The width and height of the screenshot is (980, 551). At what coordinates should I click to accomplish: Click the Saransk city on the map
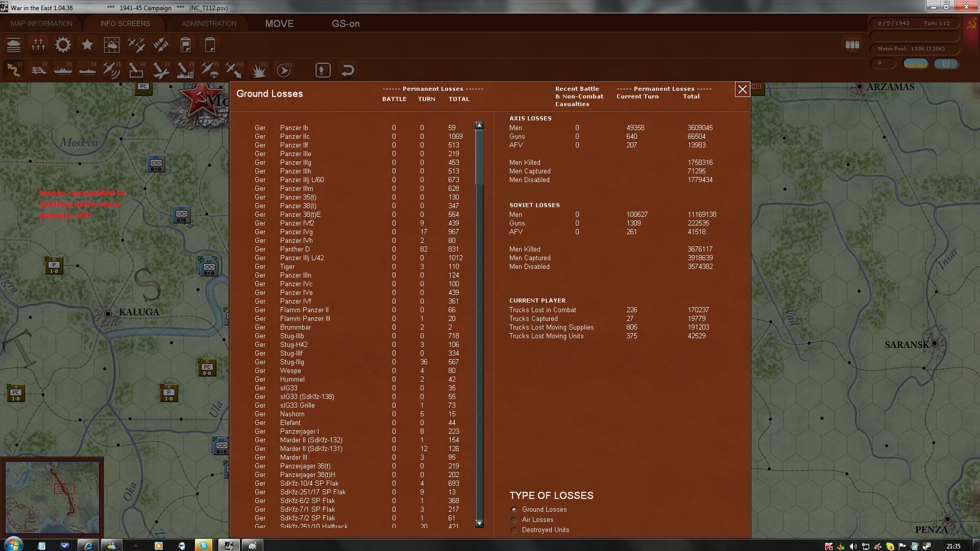click(935, 343)
